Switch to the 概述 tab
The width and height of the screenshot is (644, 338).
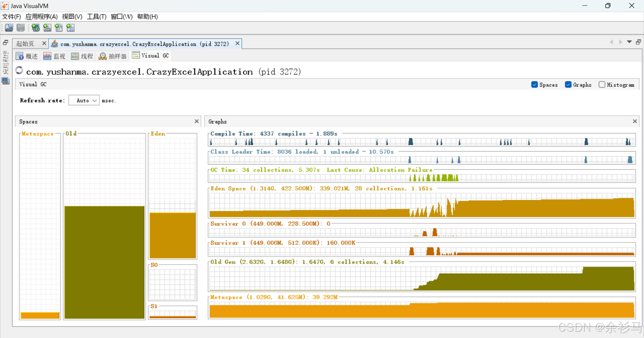27,56
